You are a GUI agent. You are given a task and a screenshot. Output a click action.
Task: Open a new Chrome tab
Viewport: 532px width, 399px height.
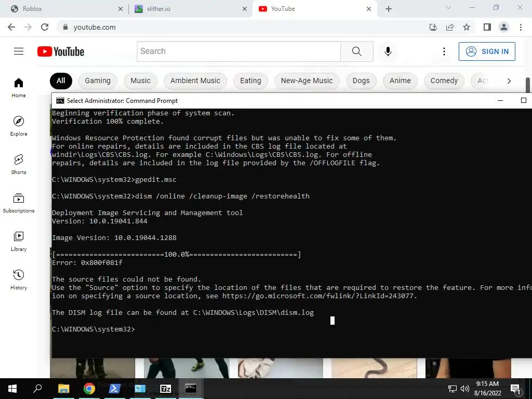389,9
